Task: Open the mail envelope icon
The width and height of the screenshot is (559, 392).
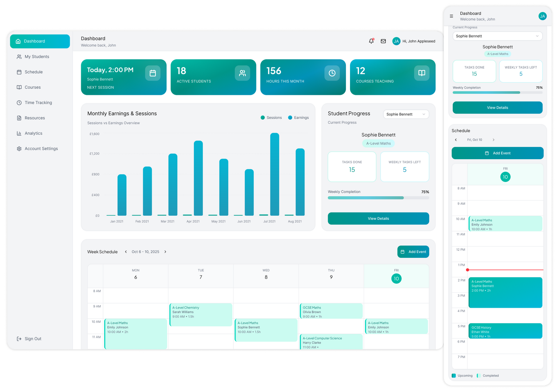Action: pyautogui.click(x=383, y=41)
